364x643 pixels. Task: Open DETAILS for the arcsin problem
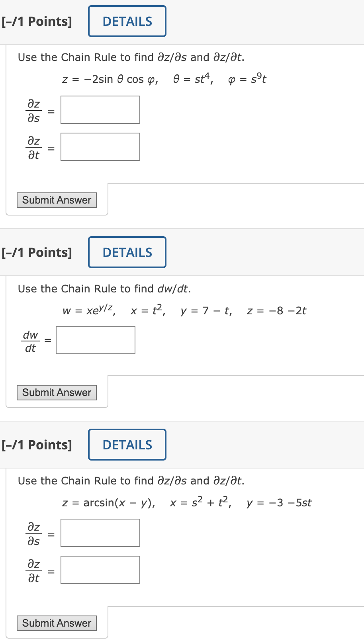pyautogui.click(x=127, y=445)
